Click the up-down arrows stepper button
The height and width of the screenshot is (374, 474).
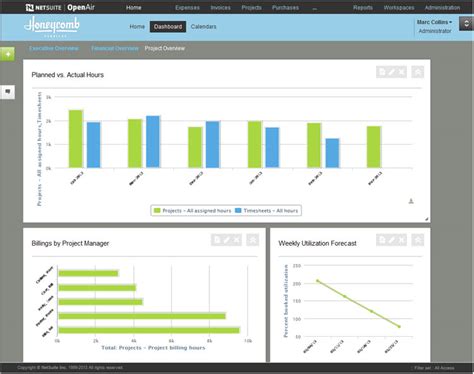[466, 24]
